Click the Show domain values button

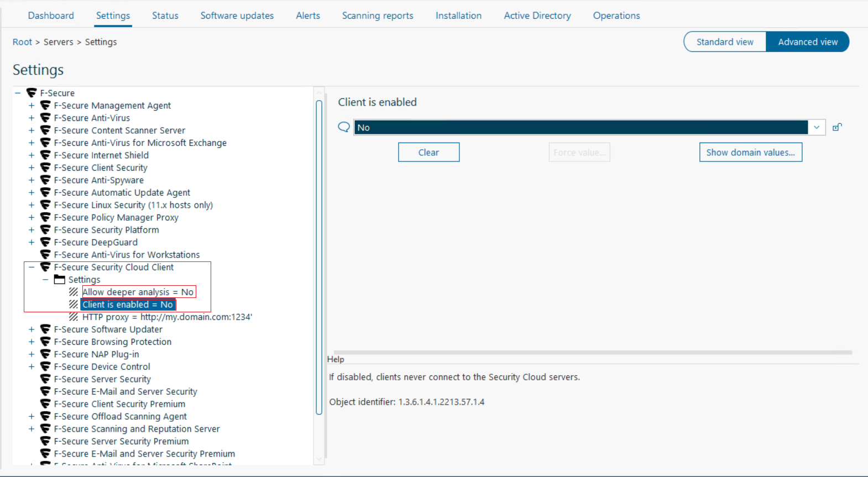point(750,152)
